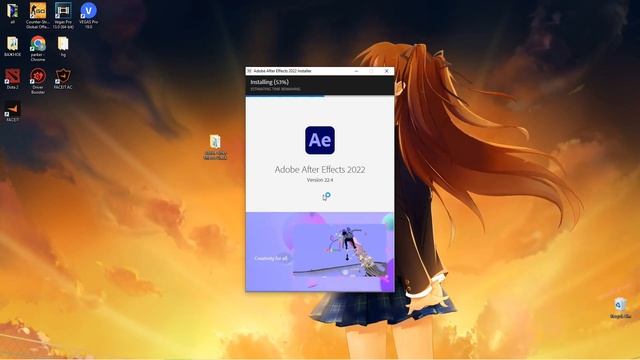Image resolution: width=640 pixels, height=360 pixels.
Task: Open the Driver Booster shortcut
Action: (x=38, y=81)
